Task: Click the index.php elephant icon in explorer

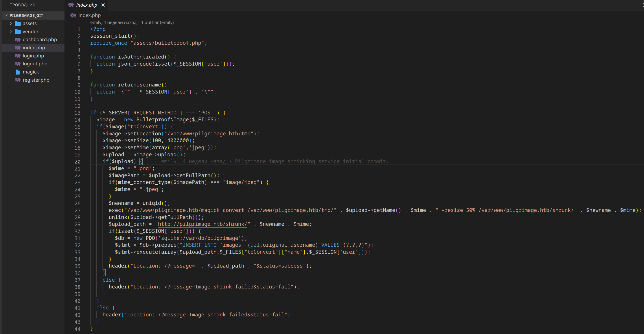Action: (18, 48)
